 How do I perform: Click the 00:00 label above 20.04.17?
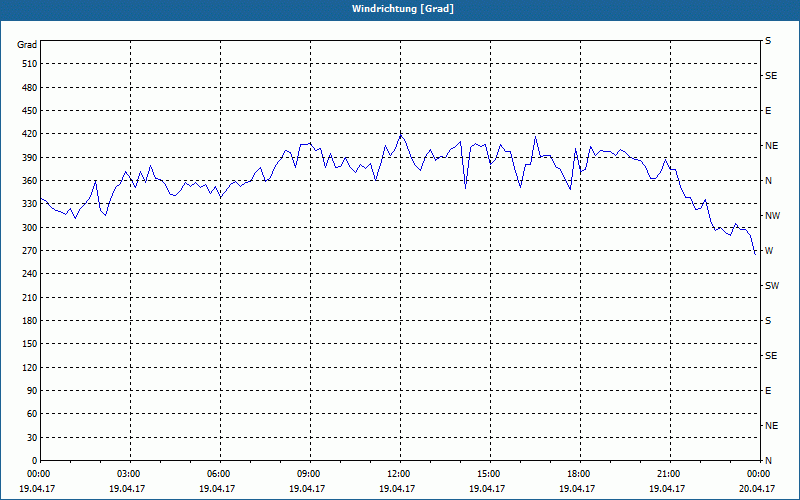click(760, 474)
